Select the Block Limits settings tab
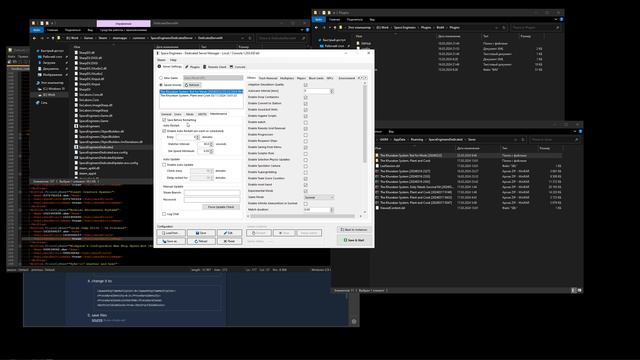This screenshot has height=360, width=640. [x=316, y=78]
